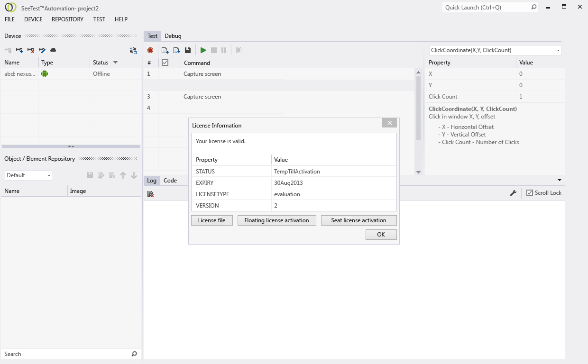Toggle the Scroll Lock checkbox

pyautogui.click(x=530, y=193)
